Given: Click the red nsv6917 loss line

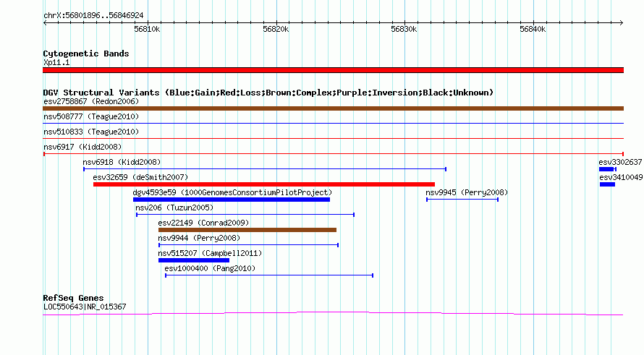Looking at the screenshot, I should (334, 154).
